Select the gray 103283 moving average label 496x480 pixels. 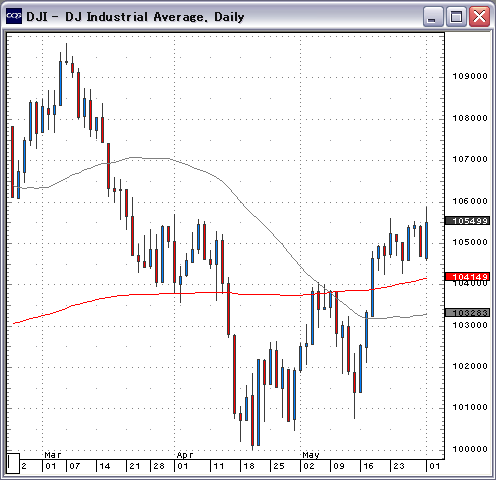click(x=467, y=313)
